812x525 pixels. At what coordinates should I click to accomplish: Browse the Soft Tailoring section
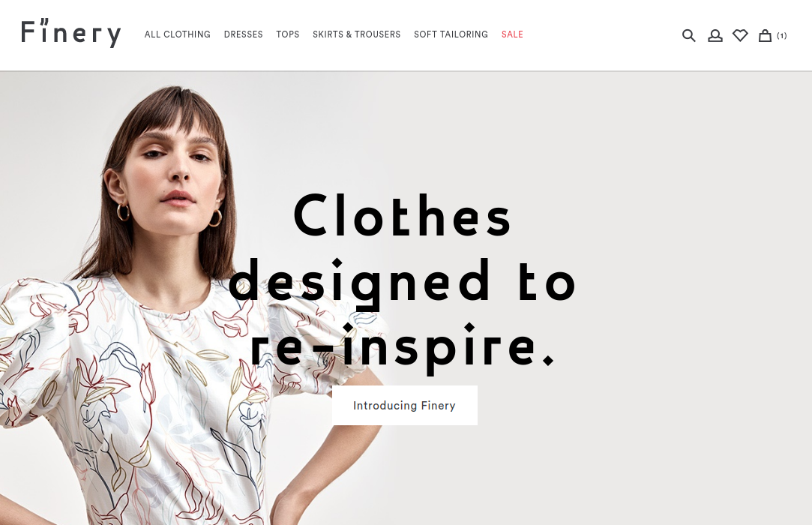(x=451, y=34)
